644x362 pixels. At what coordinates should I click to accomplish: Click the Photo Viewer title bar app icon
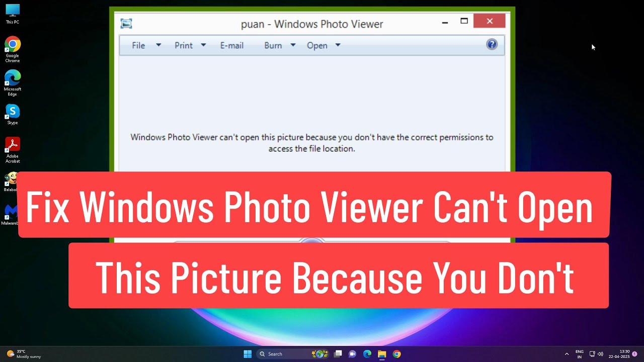coord(126,24)
